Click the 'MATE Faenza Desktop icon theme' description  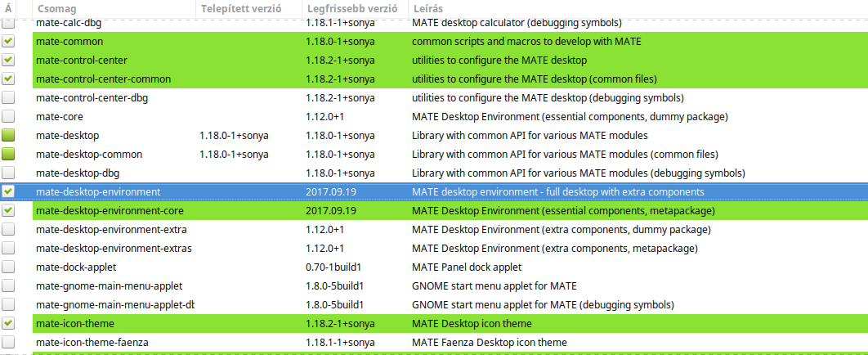click(490, 342)
